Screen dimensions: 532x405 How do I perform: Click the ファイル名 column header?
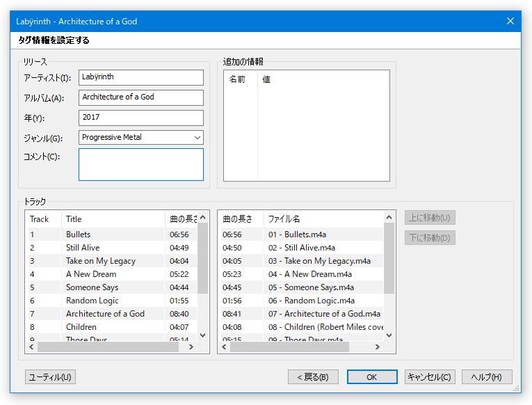pyautogui.click(x=323, y=219)
